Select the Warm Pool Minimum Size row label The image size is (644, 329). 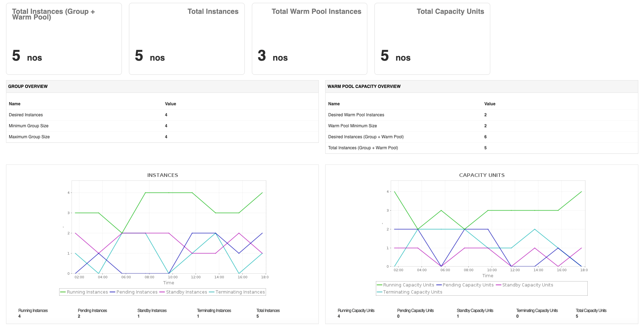[x=352, y=126]
